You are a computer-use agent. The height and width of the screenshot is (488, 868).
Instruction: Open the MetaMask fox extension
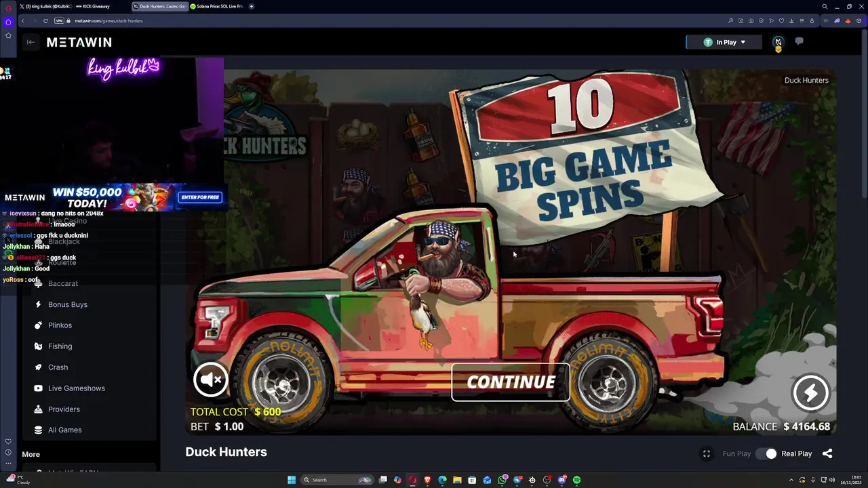848,21
